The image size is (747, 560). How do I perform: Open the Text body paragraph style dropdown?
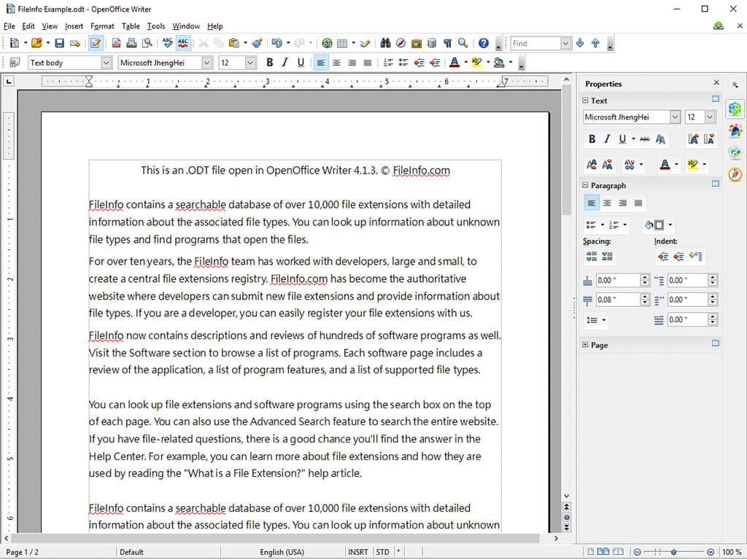coord(107,63)
